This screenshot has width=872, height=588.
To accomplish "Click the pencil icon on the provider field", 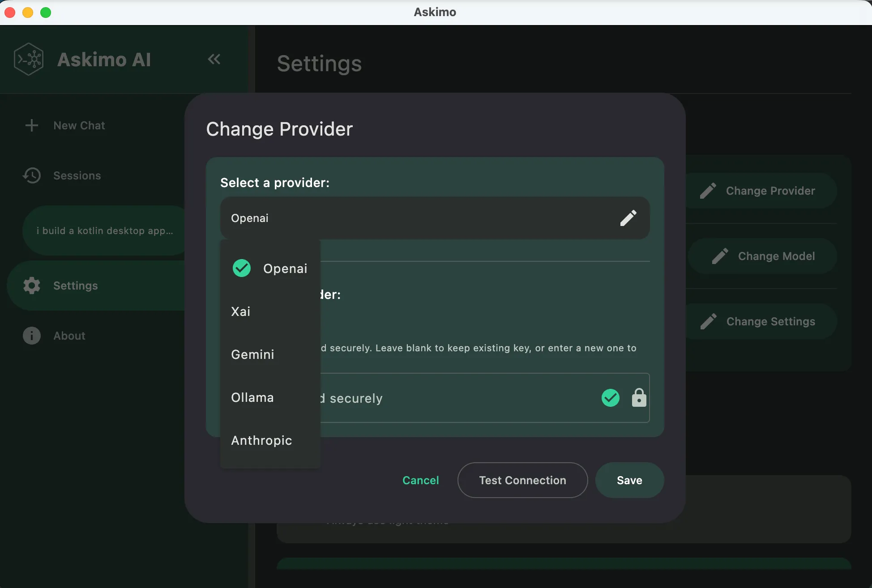I will tap(628, 218).
